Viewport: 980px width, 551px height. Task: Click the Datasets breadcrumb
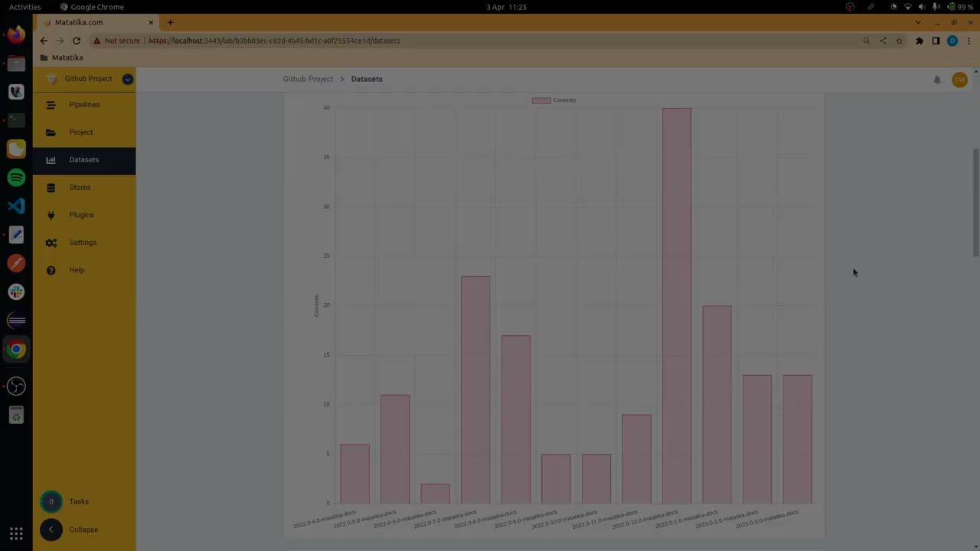367,79
